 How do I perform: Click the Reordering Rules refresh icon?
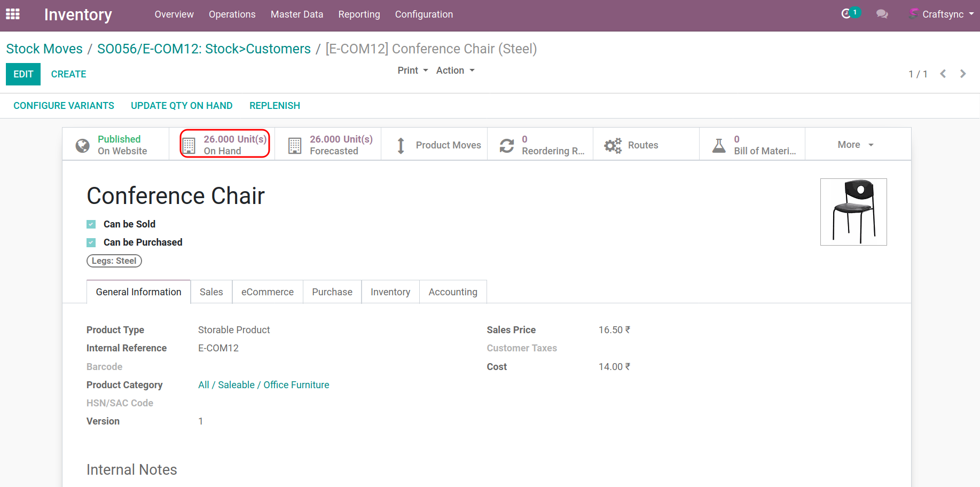point(506,145)
